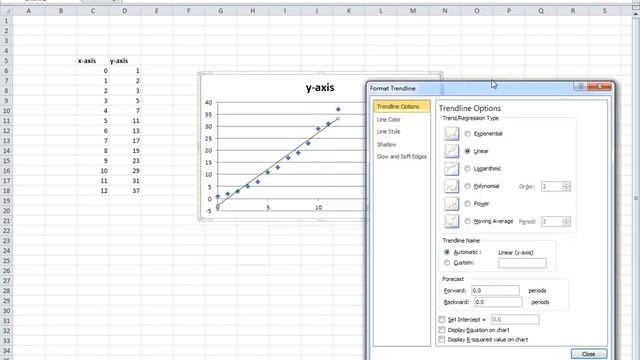Adjust the moving average Period stepper
Screen dimensions: 640x360
coord(566,221)
